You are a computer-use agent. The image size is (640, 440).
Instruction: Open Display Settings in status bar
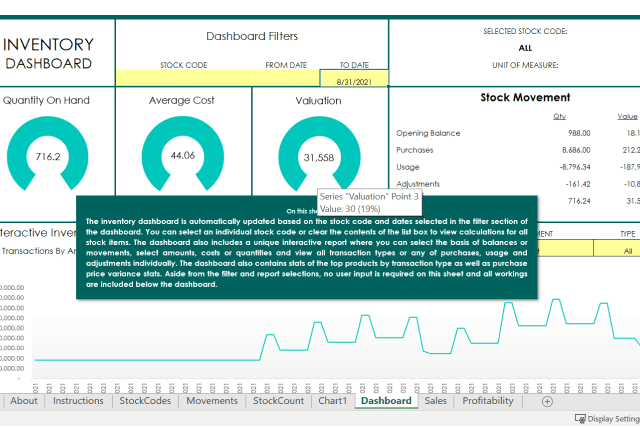(x=607, y=419)
